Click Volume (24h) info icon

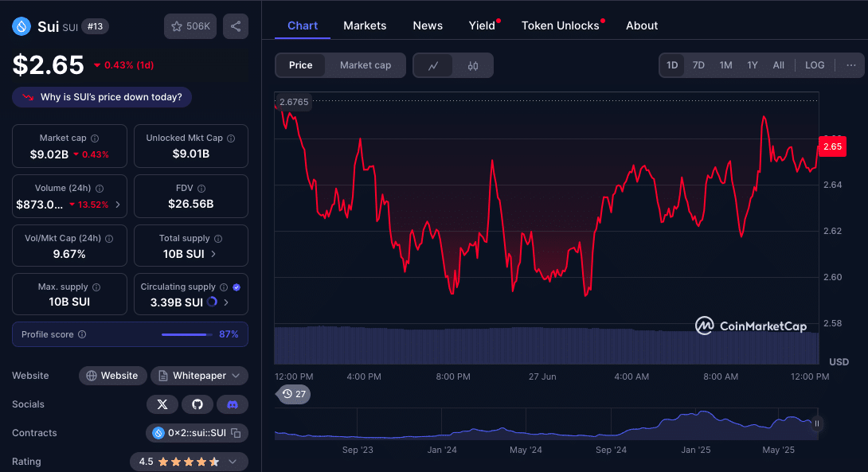click(x=100, y=188)
